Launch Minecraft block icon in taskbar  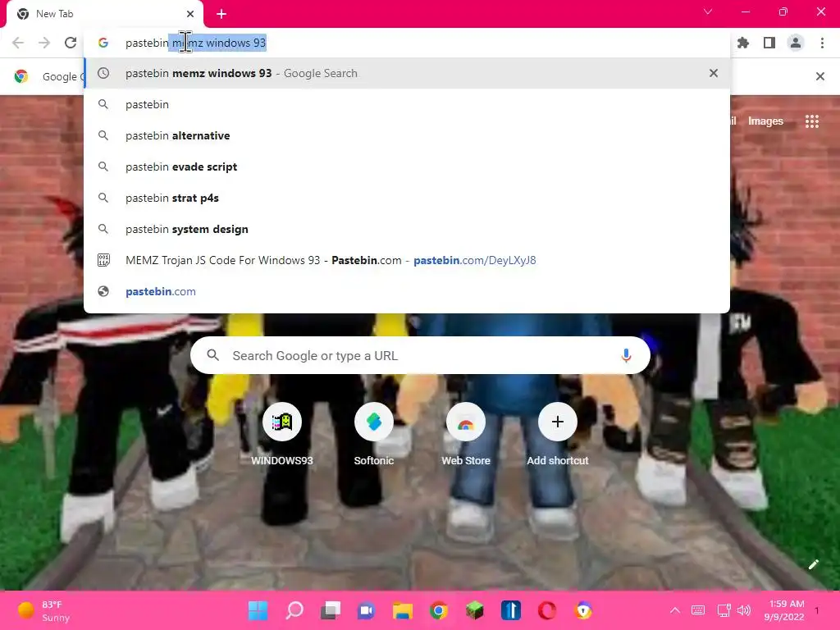(475, 610)
